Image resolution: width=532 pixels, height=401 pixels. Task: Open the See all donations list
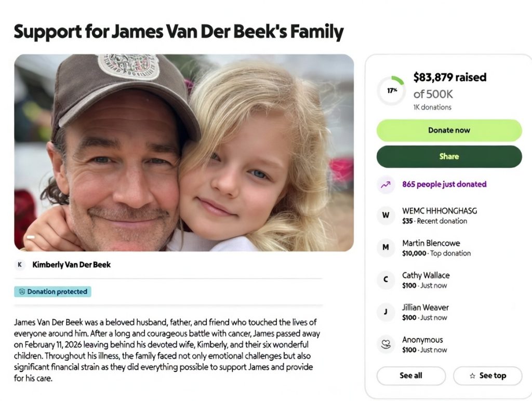coord(411,376)
